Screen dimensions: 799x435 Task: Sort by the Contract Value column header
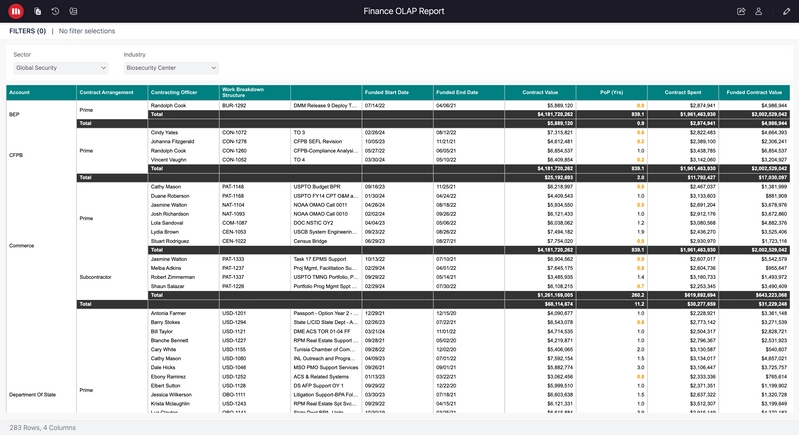click(540, 92)
